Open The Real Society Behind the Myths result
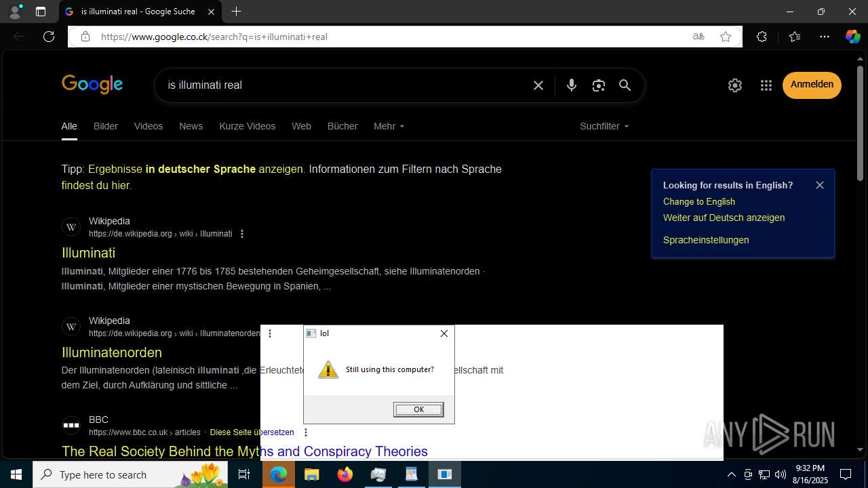 245,451
